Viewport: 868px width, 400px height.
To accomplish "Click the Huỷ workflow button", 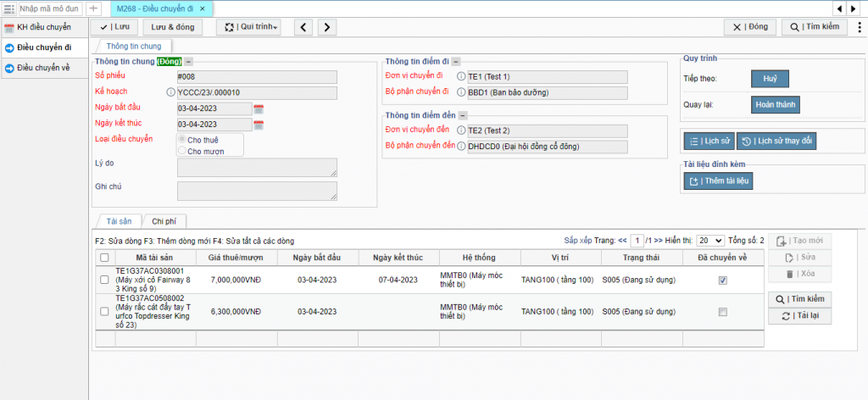I will pyautogui.click(x=770, y=79).
